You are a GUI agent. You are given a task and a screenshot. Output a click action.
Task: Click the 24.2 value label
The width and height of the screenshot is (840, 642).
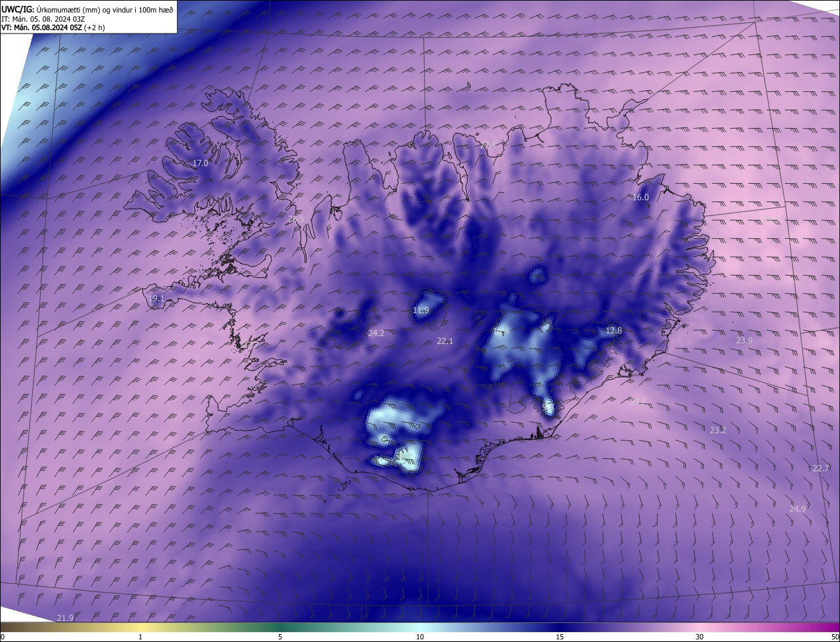(x=376, y=333)
